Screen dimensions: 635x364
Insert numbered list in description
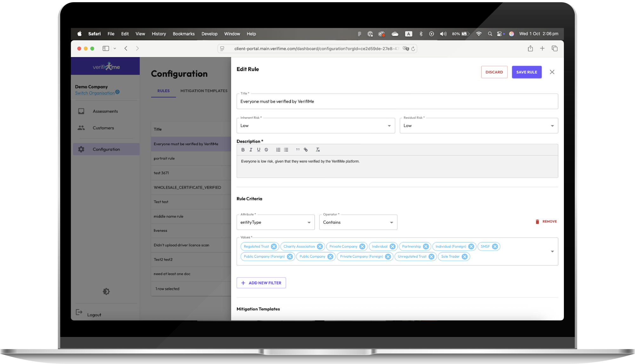click(278, 150)
